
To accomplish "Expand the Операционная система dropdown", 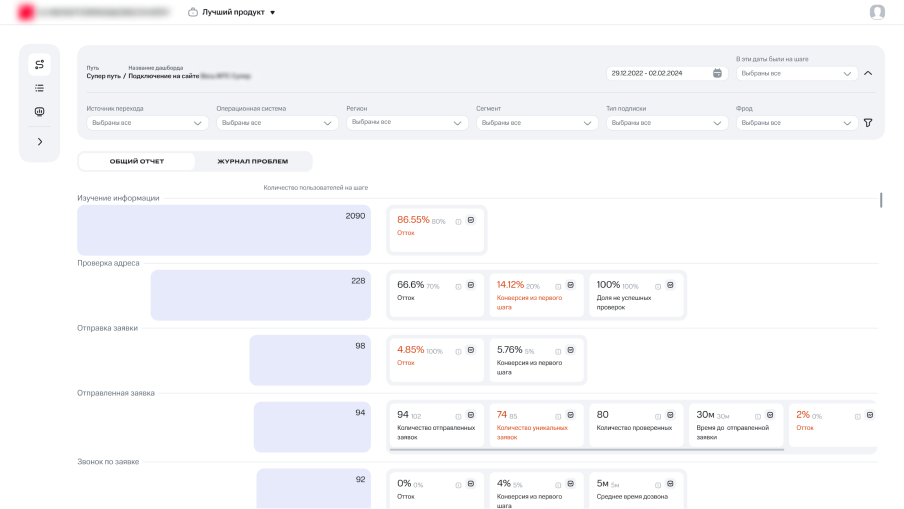I will pos(276,123).
